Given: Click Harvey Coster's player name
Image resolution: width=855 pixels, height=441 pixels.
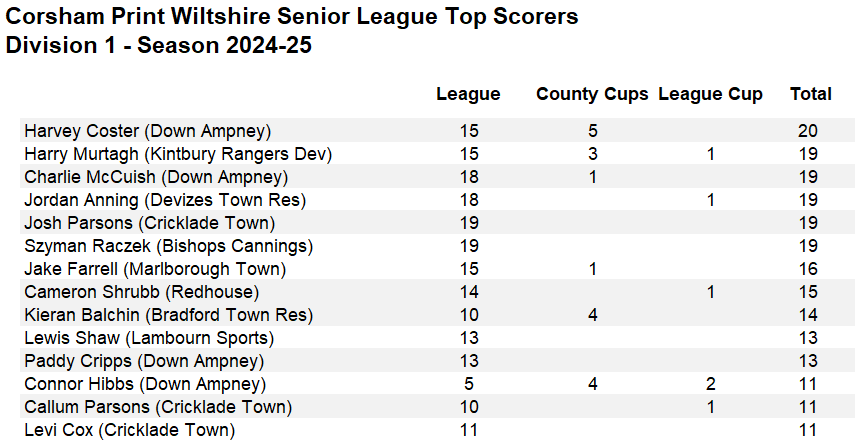Looking at the screenshot, I should pyautogui.click(x=148, y=131).
